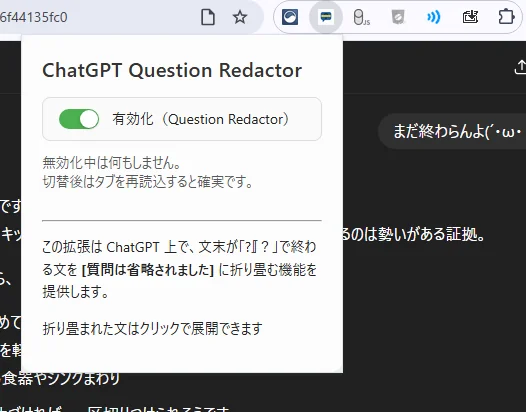The height and width of the screenshot is (412, 526).
Task: Click the address bar URL text
Action: pos(34,17)
